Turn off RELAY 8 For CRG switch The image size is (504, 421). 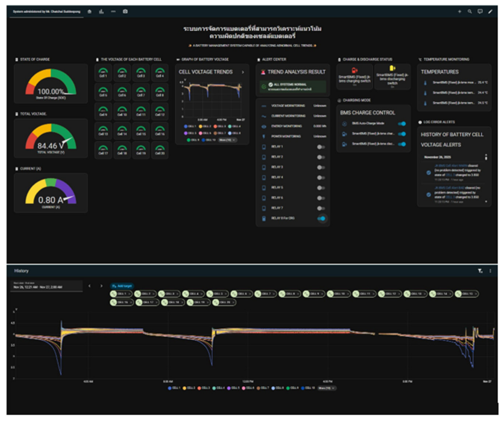(x=321, y=218)
